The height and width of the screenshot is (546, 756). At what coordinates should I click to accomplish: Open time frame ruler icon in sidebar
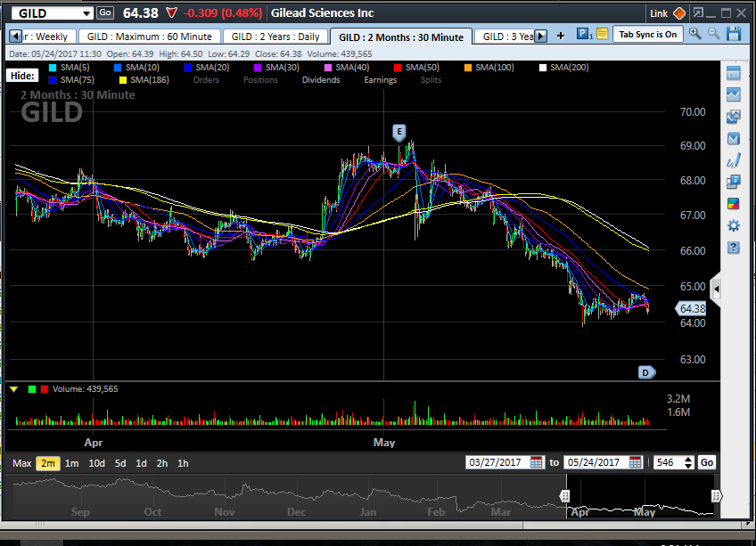pyautogui.click(x=734, y=73)
